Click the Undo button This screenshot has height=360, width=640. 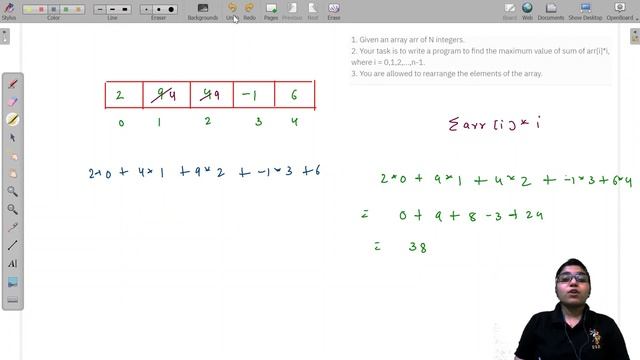pos(232,11)
